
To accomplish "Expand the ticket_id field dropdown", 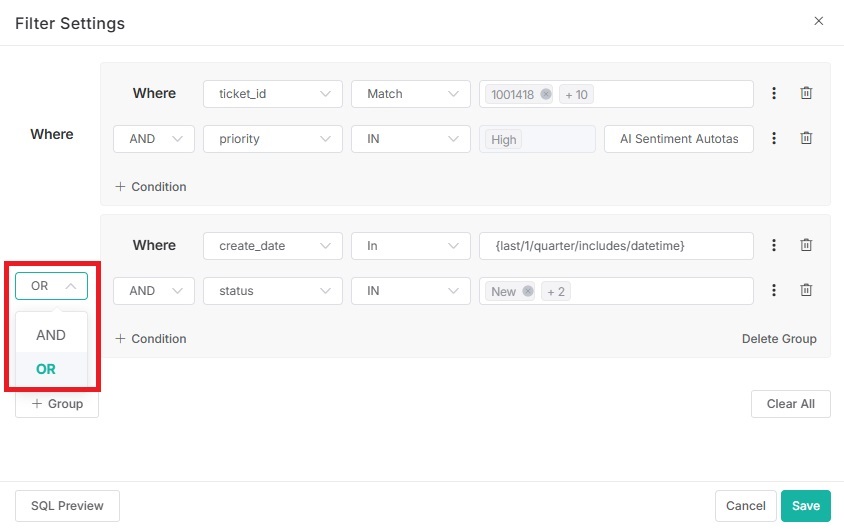I will click(273, 93).
